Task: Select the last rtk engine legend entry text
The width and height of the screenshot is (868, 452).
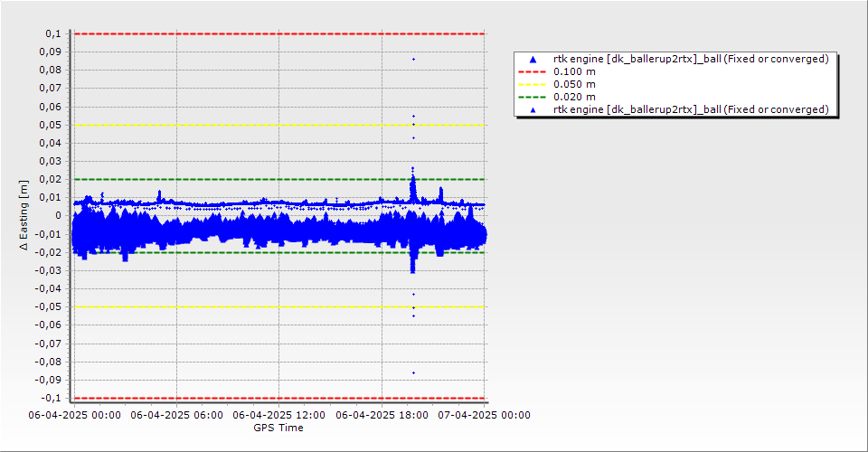Action: [691, 109]
